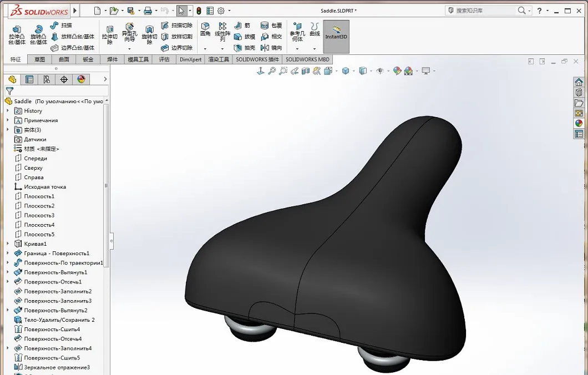Viewport: 588px width, 375px height.
Task: Select the 线性阵列 linear pattern tool
Action: pyautogui.click(x=222, y=32)
